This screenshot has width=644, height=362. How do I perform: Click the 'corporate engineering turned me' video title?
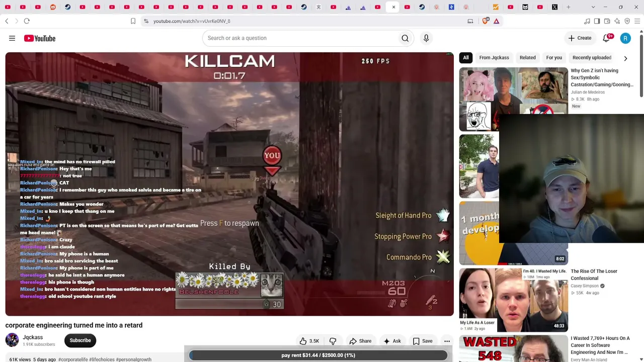point(74,325)
